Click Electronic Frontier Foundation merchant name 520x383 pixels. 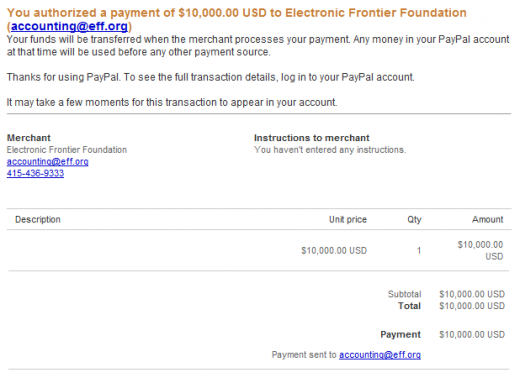pyautogui.click(x=67, y=150)
